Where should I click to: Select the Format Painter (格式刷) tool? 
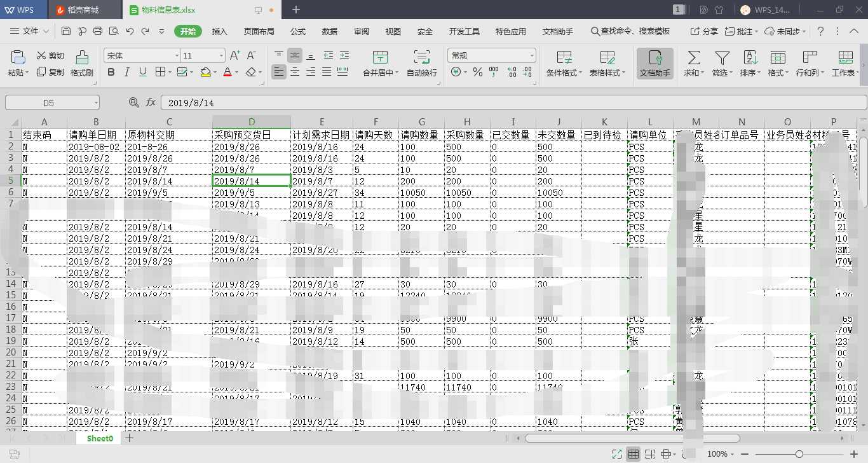click(x=82, y=64)
